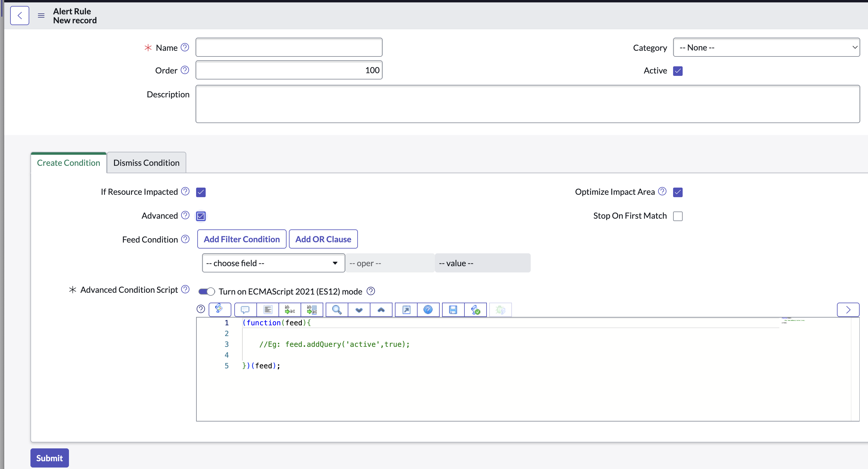The image size is (868, 469).
Task: Uncheck the Active checkbox
Action: [678, 71]
